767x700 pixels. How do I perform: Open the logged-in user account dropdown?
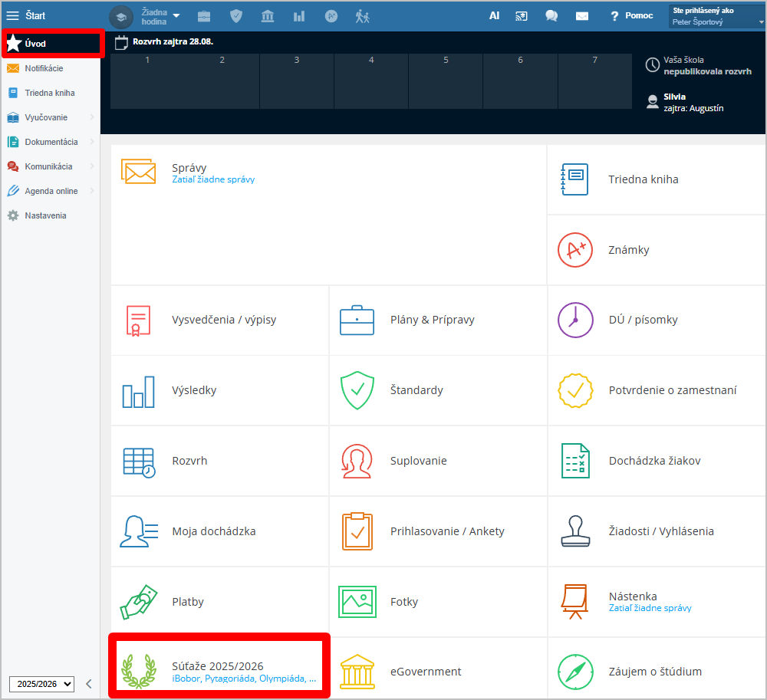click(x=717, y=16)
